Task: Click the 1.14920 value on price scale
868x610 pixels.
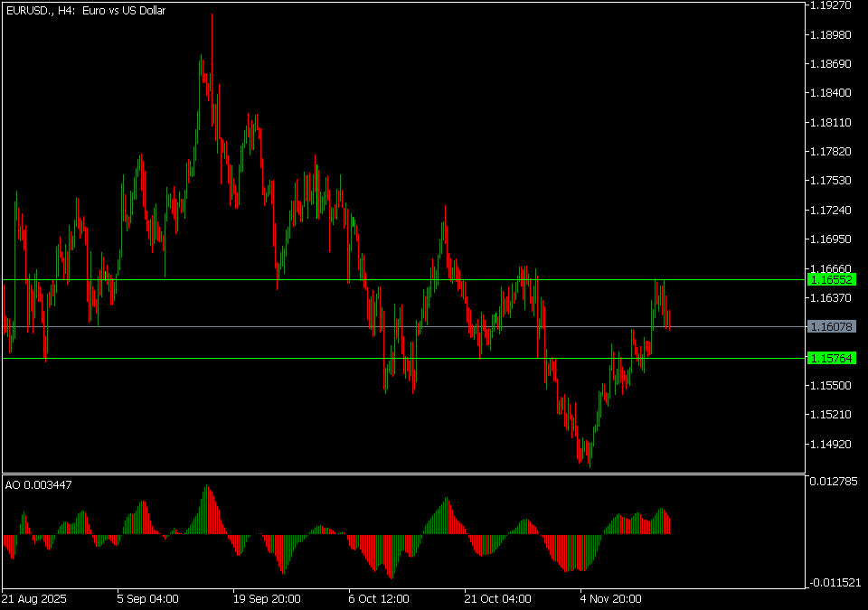Action: pyautogui.click(x=830, y=444)
